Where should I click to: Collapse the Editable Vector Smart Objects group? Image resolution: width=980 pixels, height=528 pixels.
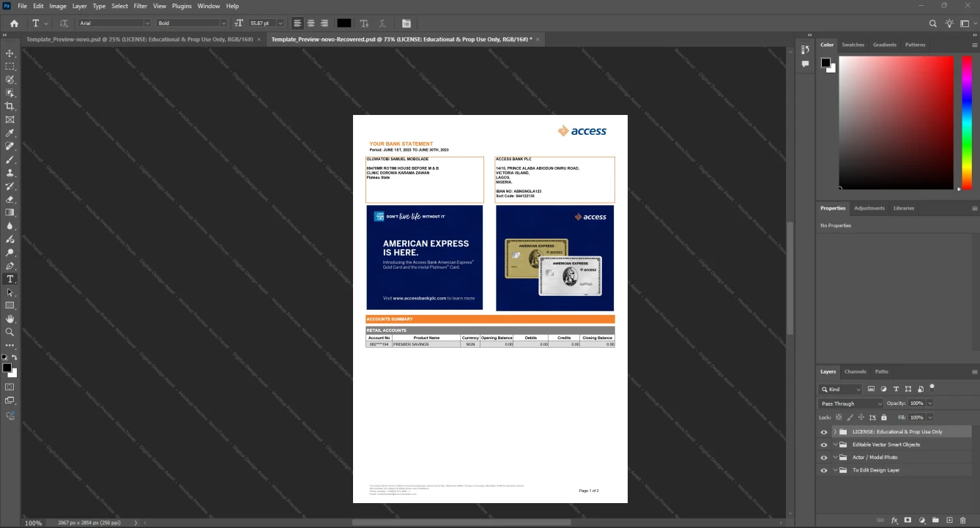click(835, 445)
